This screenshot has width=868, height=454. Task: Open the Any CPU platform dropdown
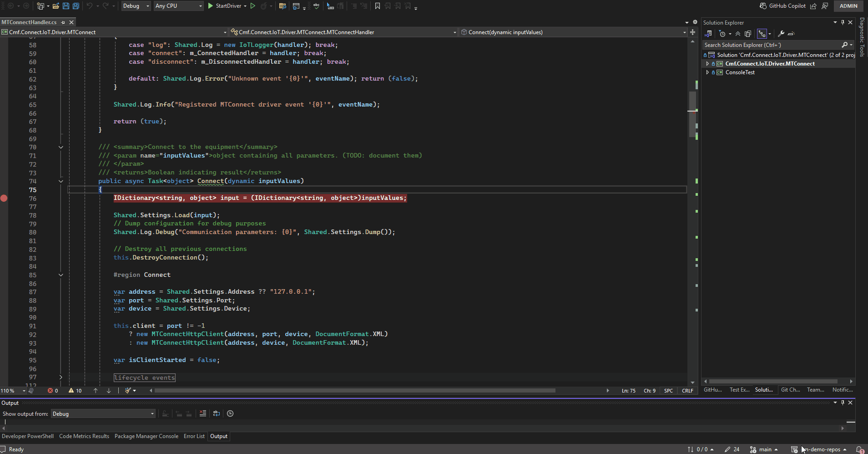(x=178, y=6)
